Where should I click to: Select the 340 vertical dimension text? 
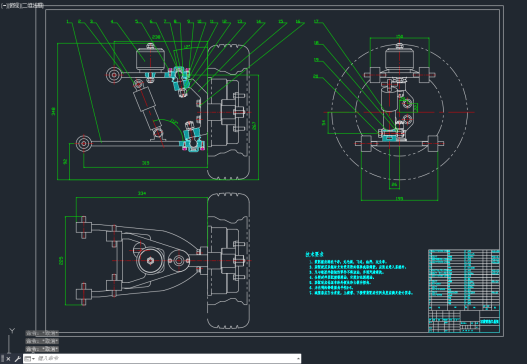[53, 111]
